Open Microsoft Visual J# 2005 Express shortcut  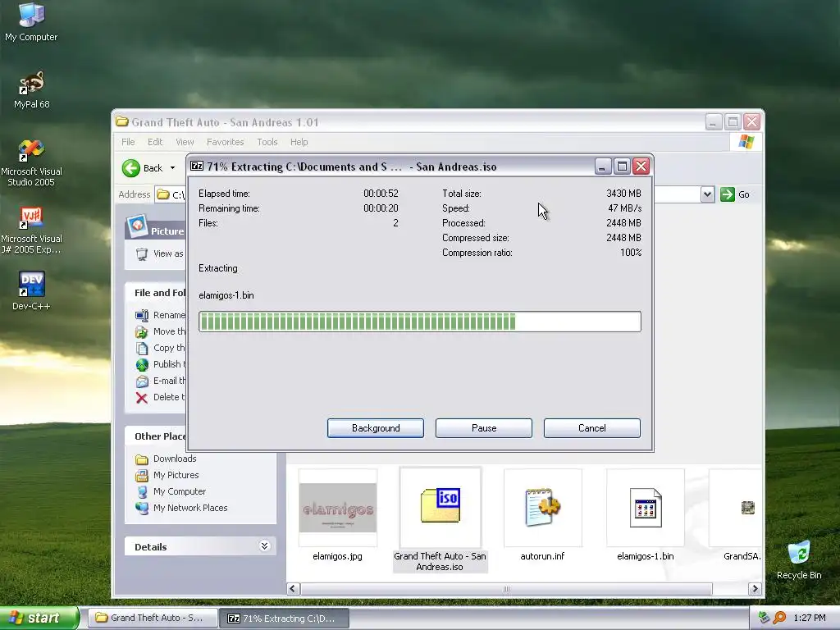coord(31,231)
